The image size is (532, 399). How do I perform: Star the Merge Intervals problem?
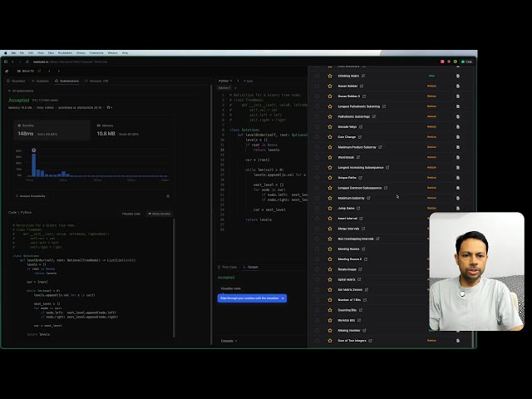[330, 229]
